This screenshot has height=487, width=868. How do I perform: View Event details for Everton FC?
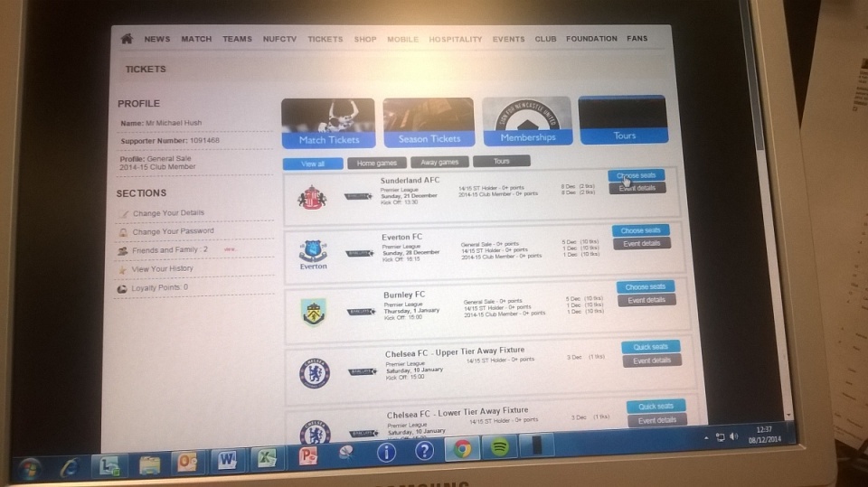pyautogui.click(x=642, y=244)
